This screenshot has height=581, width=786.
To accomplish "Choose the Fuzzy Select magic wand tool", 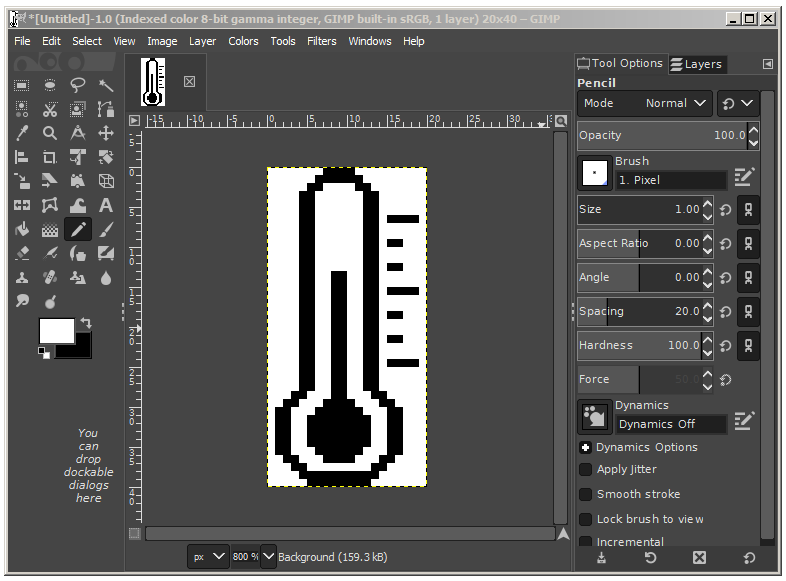I will pyautogui.click(x=106, y=86).
